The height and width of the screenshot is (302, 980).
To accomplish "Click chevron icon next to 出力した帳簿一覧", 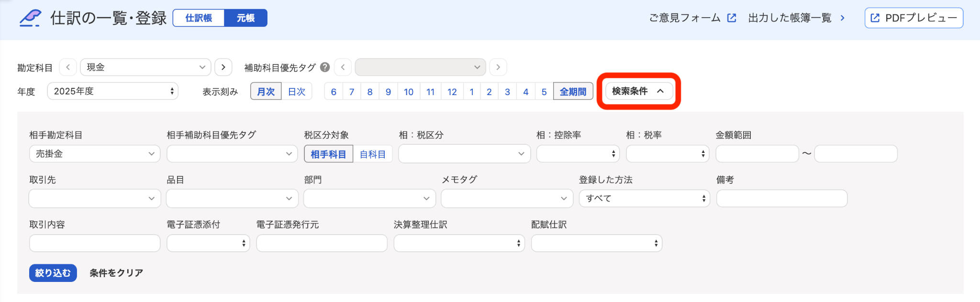I will pos(843,18).
